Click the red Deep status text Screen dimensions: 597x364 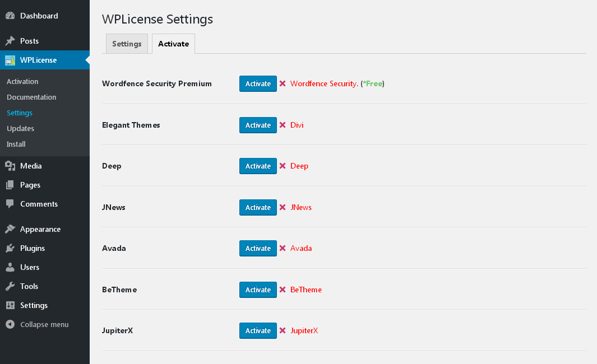pyautogui.click(x=299, y=166)
